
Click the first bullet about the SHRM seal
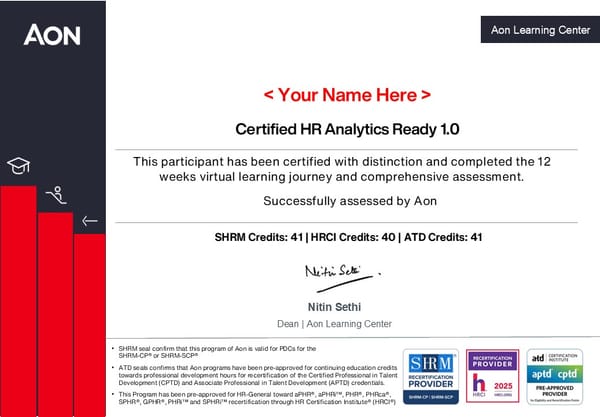[x=220, y=352]
